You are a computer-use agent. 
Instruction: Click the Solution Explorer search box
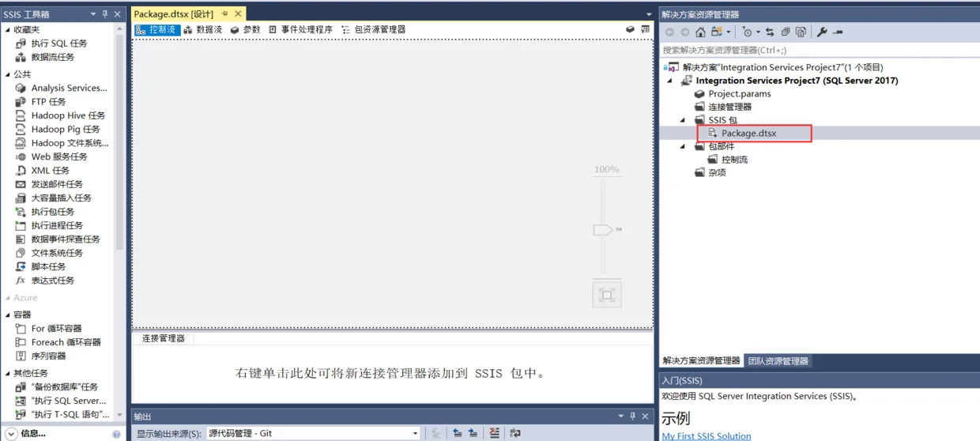820,50
